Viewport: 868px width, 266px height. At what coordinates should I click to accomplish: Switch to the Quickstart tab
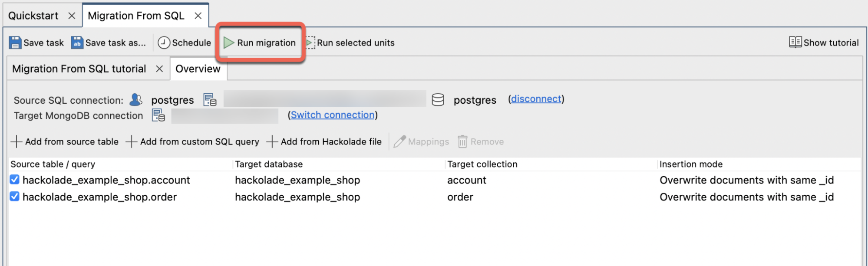point(33,15)
